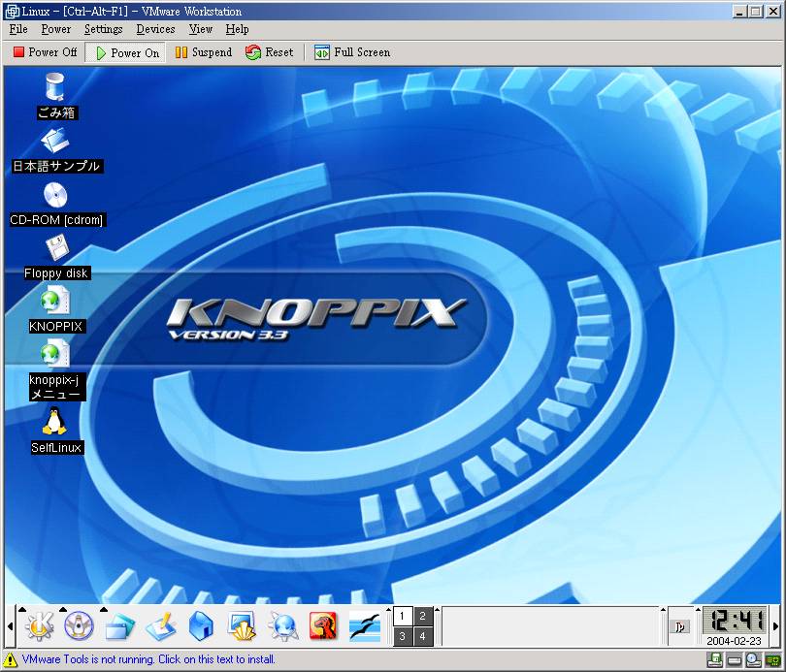The image size is (786, 672).
Task: Open the Settings menu
Action: pos(103,29)
